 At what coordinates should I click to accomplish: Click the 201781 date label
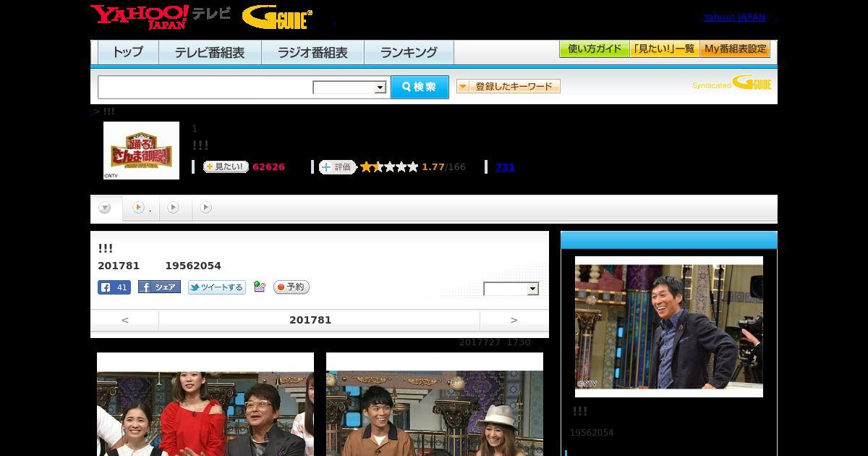pyautogui.click(x=310, y=320)
